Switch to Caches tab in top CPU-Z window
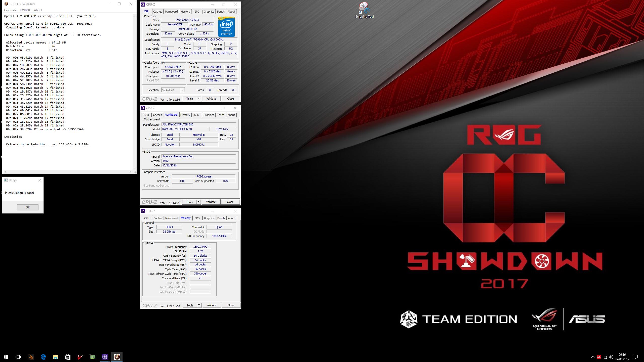 click(157, 12)
